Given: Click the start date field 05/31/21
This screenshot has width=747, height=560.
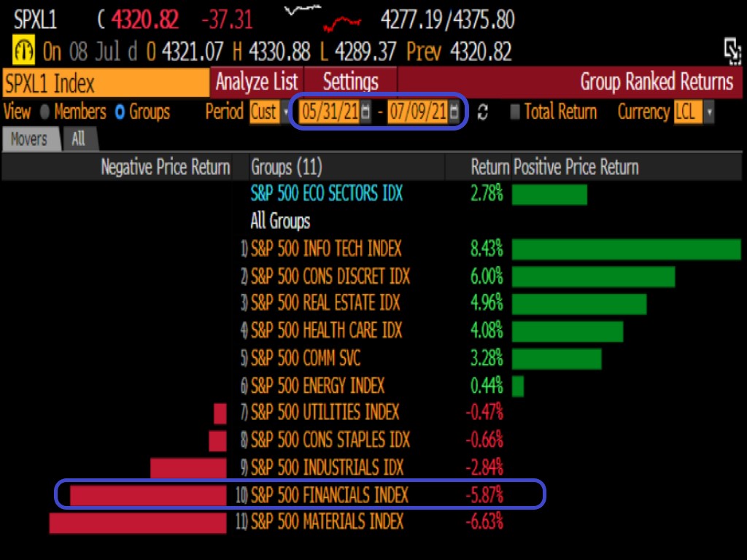Looking at the screenshot, I should (330, 112).
